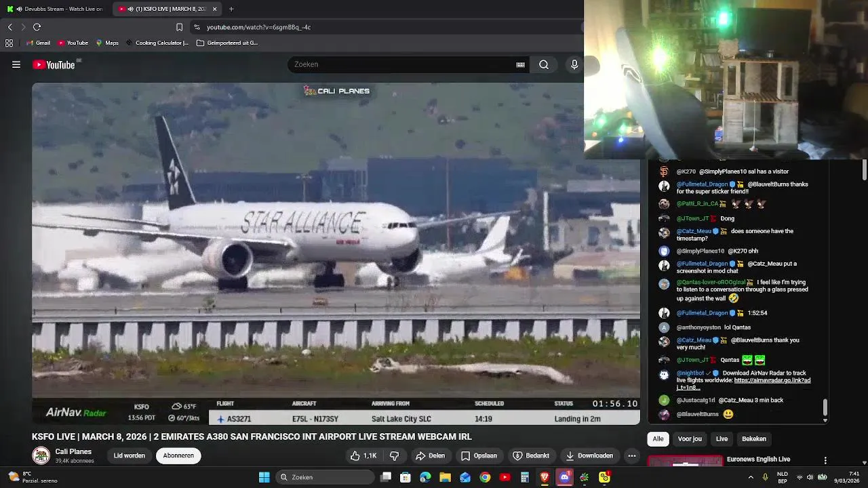The width and height of the screenshot is (868, 488).
Task: Open the NLD BEP language indicator
Action: [782, 477]
